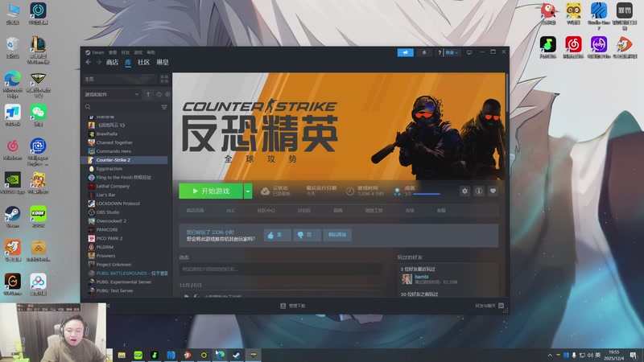Screen dimensions: 644x362
Task: Open the 社区中心 sub-tab
Action: pos(266,211)
